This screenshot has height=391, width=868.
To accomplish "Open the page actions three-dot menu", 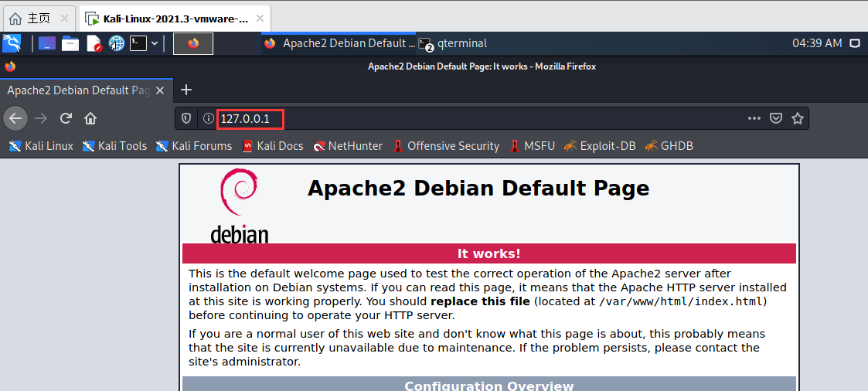I will 754,118.
